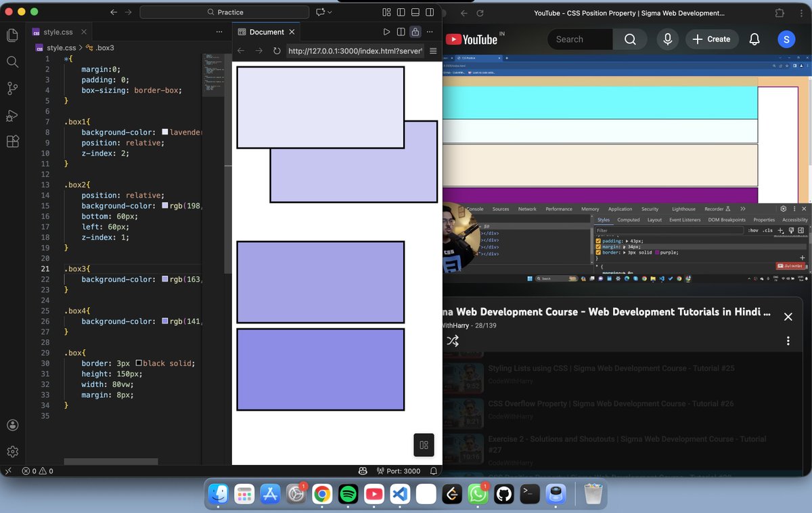Reload the YouTube browser window
The height and width of the screenshot is (513, 812).
coord(480,13)
